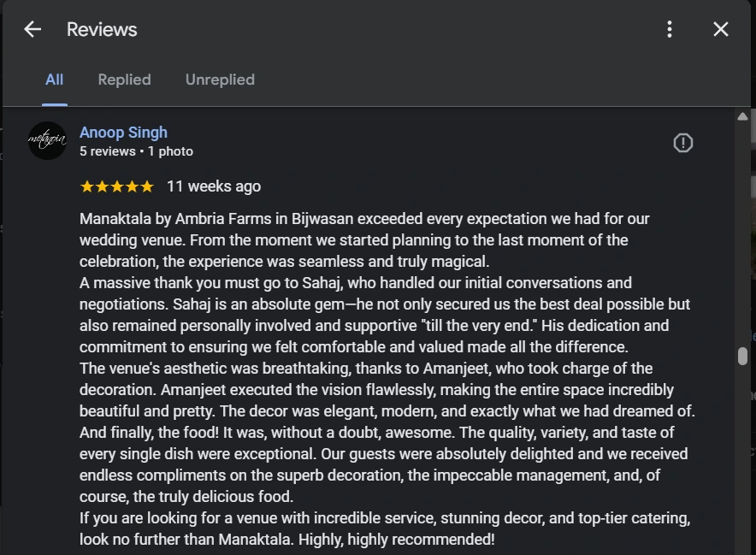Image resolution: width=756 pixels, height=555 pixels.
Task: Close the Reviews panel
Action: (x=721, y=29)
